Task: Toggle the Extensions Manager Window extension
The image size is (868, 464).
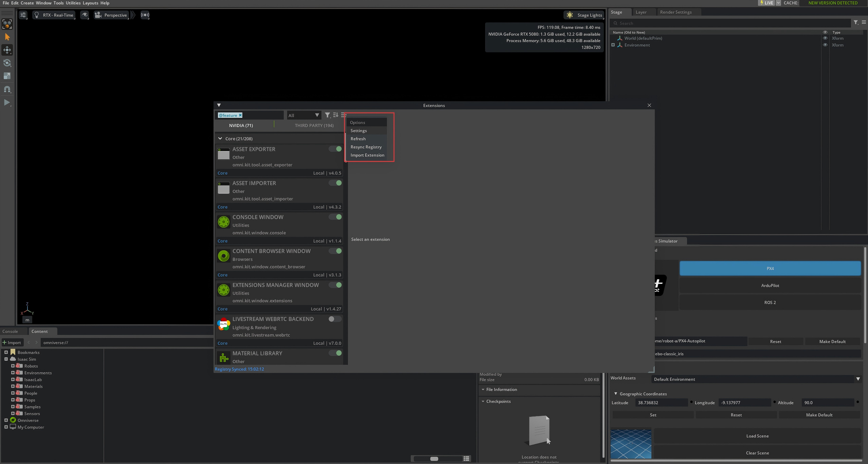Action: (x=335, y=285)
